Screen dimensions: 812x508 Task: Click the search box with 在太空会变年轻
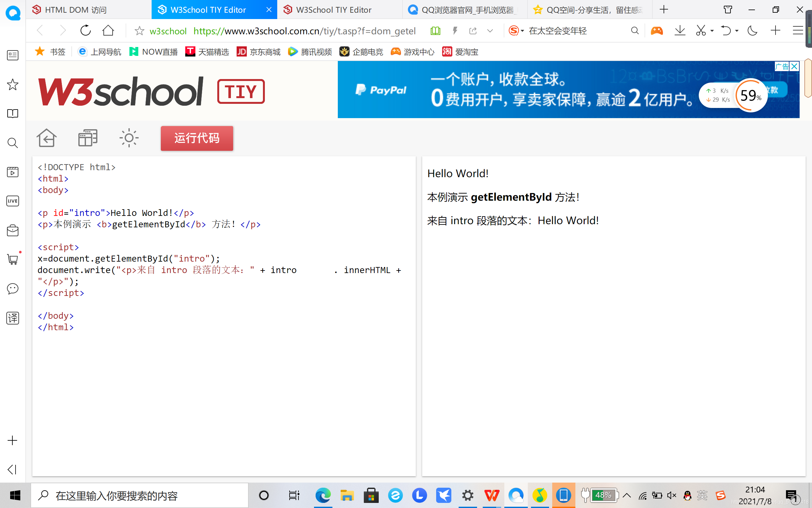tap(557, 31)
